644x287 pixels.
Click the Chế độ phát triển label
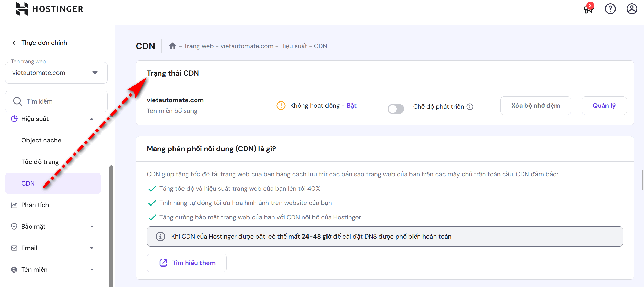(438, 107)
